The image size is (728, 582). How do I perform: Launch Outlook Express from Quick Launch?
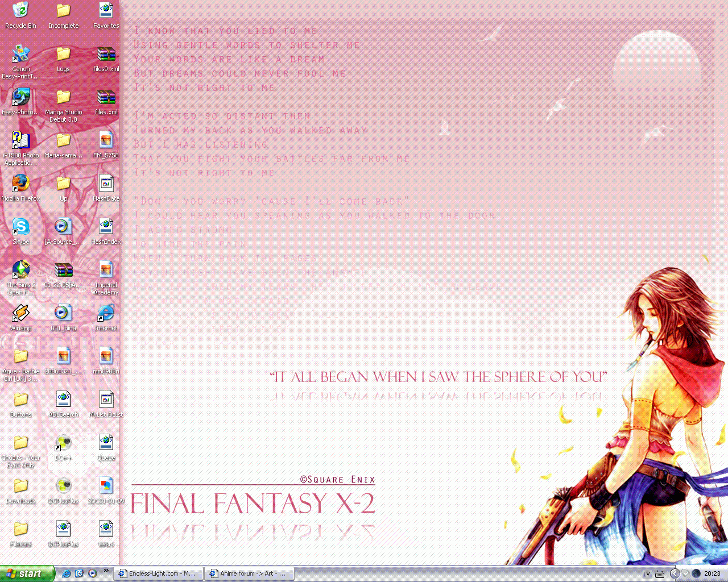point(80,573)
